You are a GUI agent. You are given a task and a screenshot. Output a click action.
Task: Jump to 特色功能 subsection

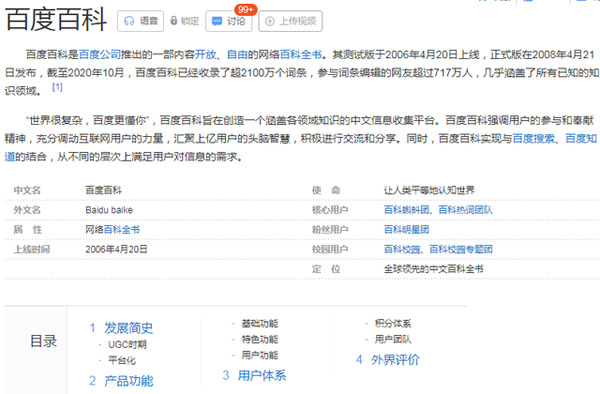coord(259,339)
